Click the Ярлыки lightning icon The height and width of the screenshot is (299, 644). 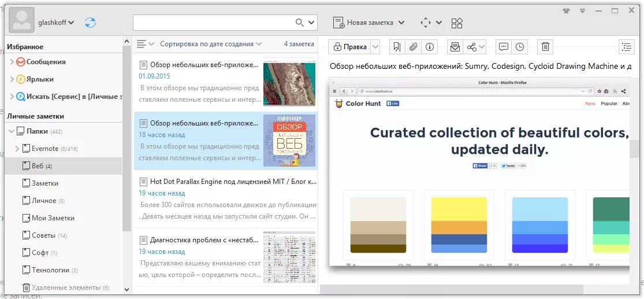coord(21,79)
